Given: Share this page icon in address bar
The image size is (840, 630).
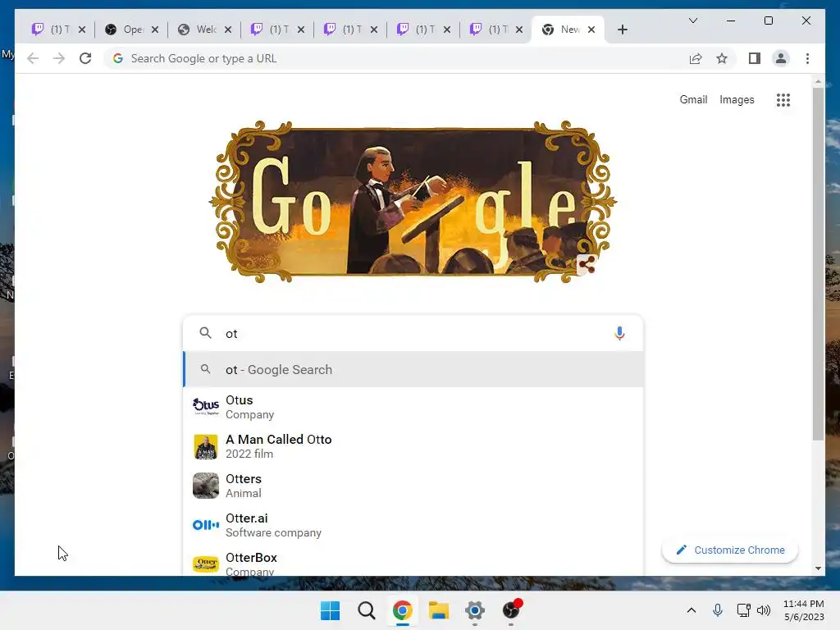Looking at the screenshot, I should coord(696,58).
